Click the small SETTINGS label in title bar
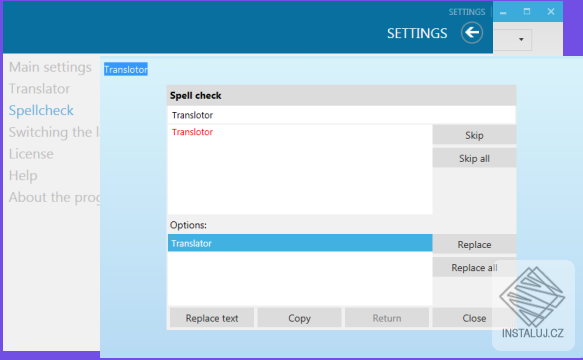The image size is (583, 360). pyautogui.click(x=467, y=12)
